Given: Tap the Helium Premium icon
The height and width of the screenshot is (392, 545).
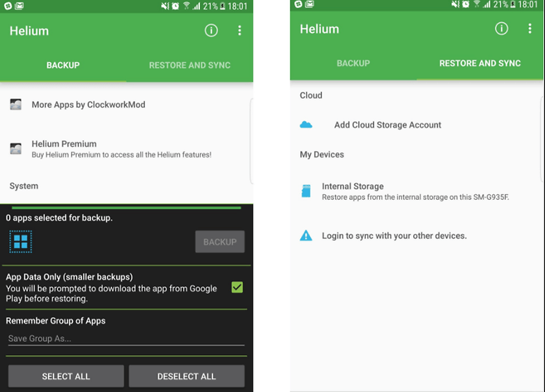Looking at the screenshot, I should [x=15, y=148].
